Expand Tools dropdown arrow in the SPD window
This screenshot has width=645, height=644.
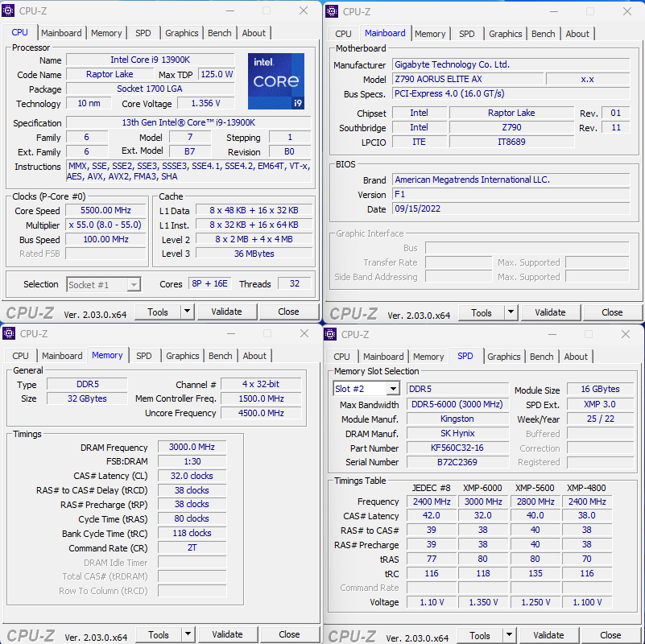[510, 635]
